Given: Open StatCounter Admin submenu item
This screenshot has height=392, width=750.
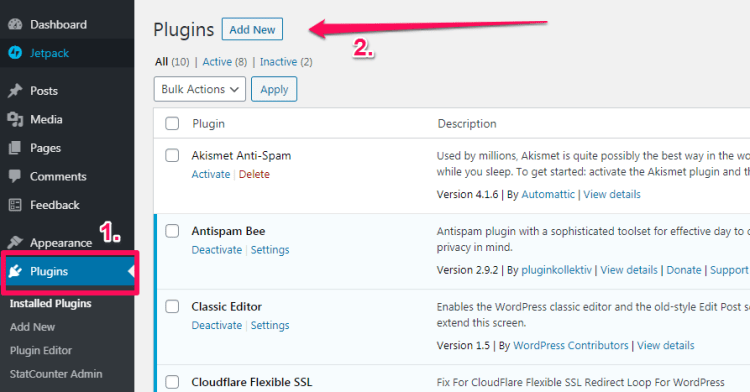Looking at the screenshot, I should (56, 374).
